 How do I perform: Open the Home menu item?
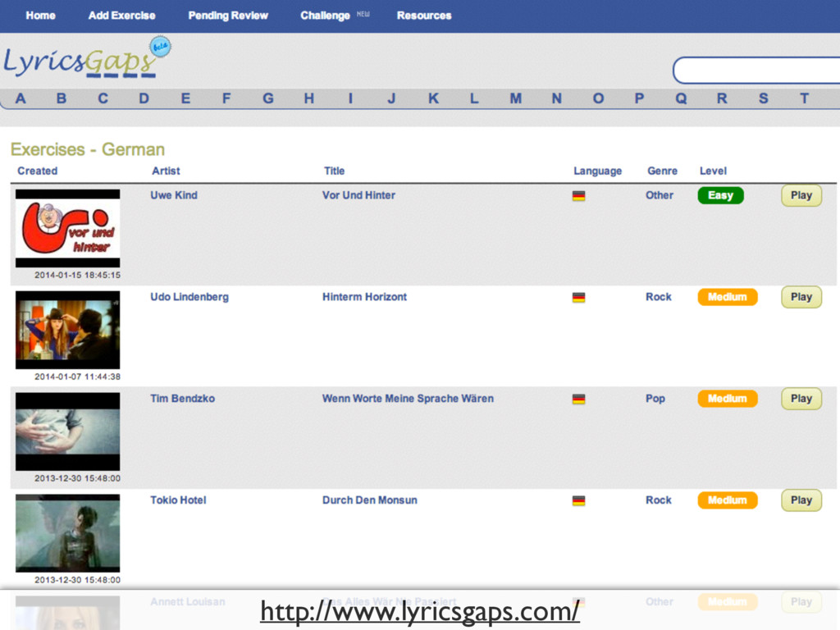(40, 16)
